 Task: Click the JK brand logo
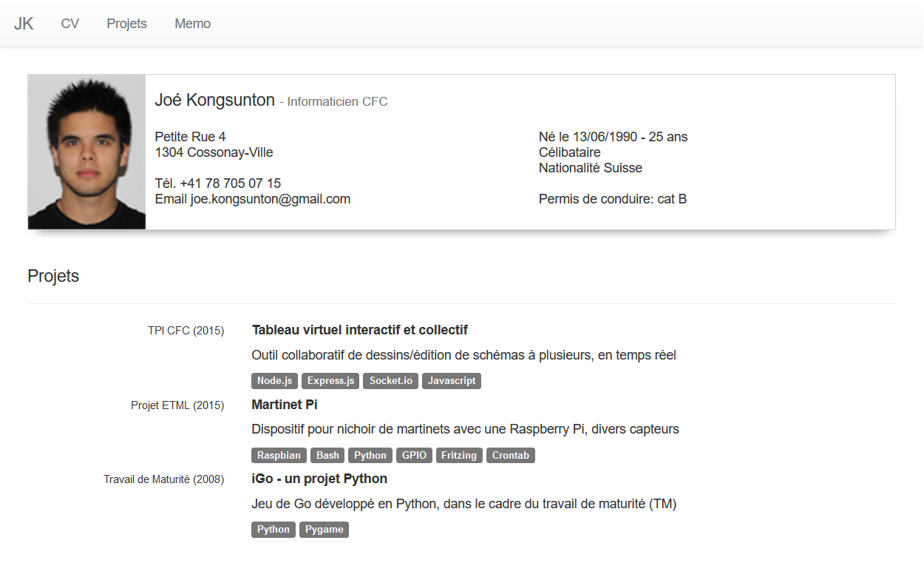coord(24,24)
